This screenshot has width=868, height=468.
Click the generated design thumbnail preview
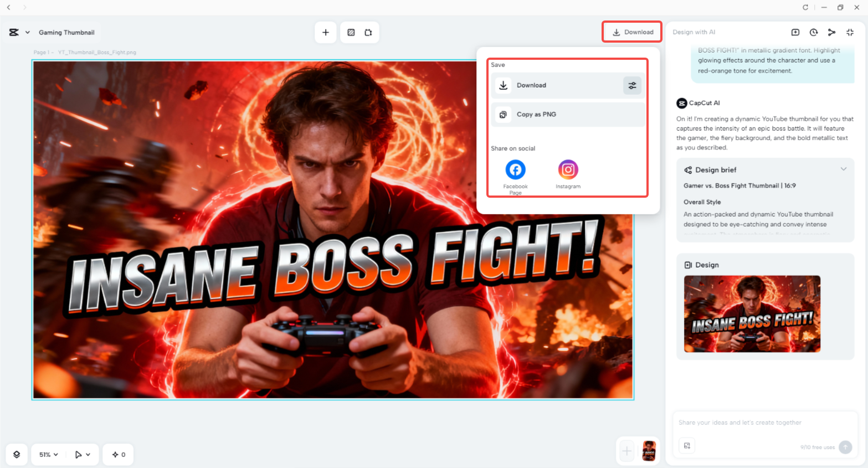click(752, 314)
